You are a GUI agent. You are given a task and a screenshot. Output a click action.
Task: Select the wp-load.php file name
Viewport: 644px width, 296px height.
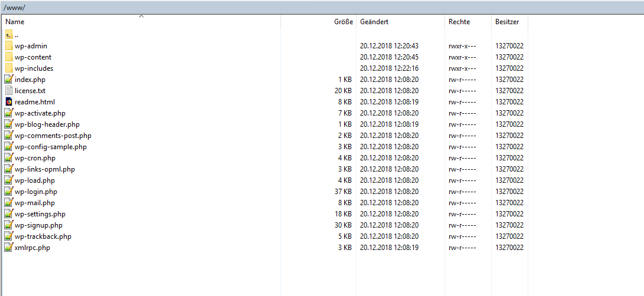[34, 180]
